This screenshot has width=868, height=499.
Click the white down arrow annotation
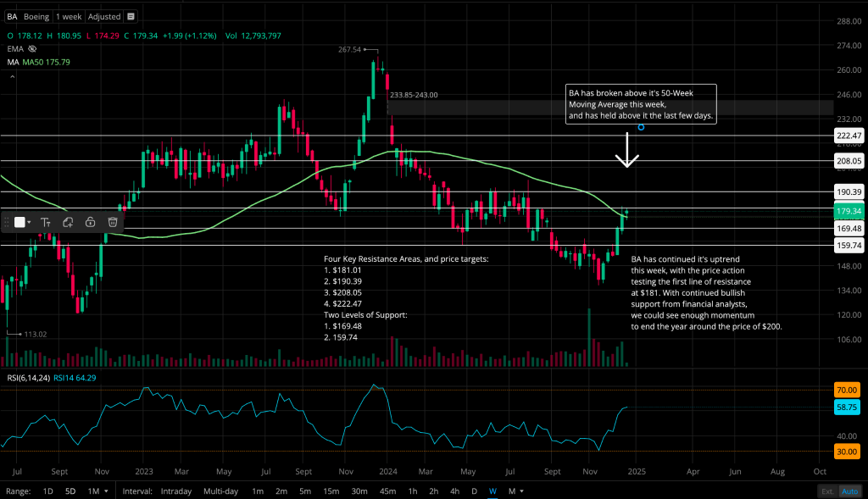click(627, 149)
